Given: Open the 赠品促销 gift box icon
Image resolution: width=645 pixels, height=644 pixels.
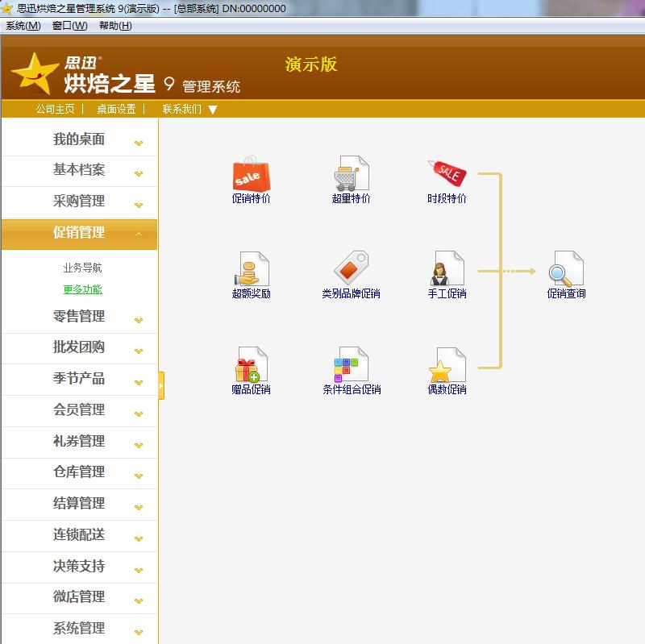Looking at the screenshot, I should click(x=252, y=364).
